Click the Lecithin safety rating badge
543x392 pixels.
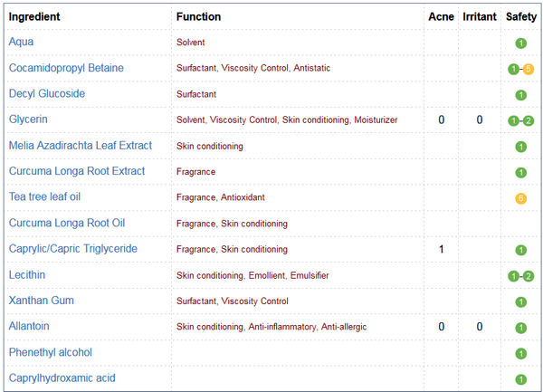point(521,276)
